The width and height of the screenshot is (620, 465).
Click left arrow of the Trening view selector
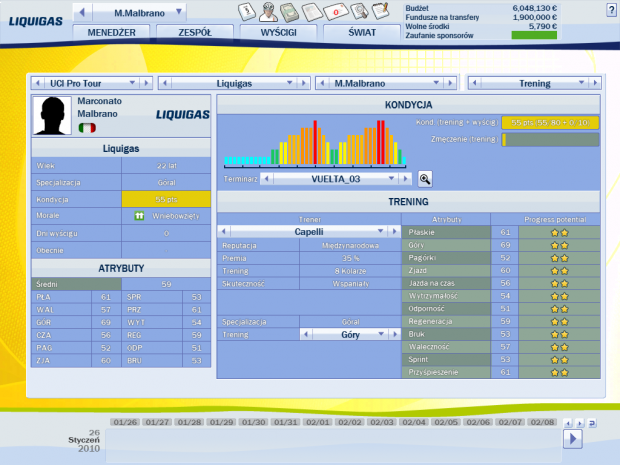(474, 83)
